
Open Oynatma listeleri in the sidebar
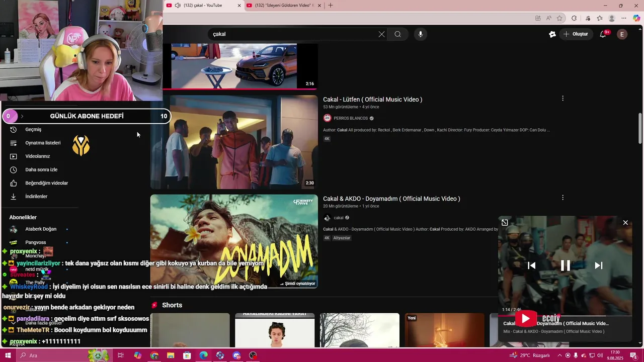click(43, 143)
